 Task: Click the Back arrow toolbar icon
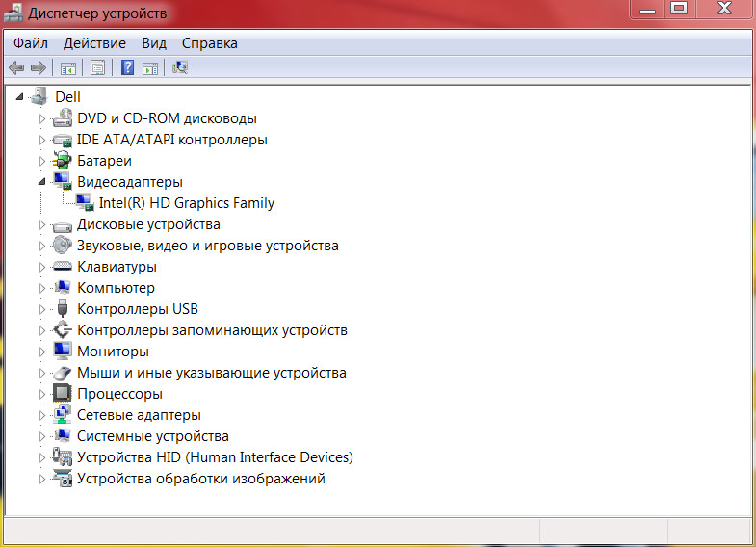coord(16,67)
